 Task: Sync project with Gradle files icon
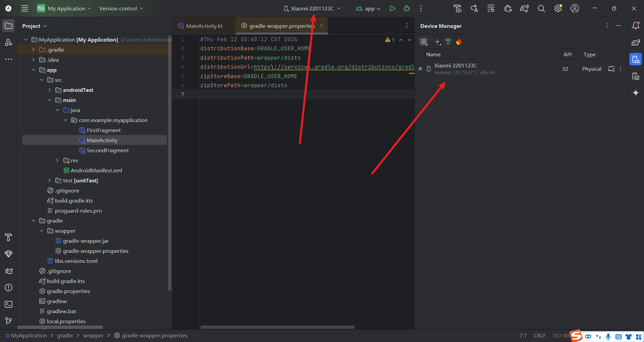pyautogui.click(x=524, y=8)
